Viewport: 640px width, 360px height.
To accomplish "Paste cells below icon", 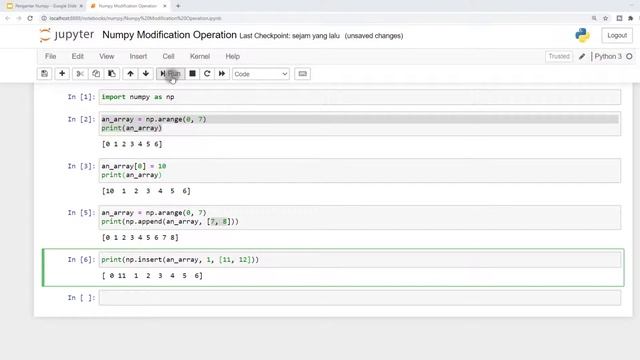I will pos(111,74).
